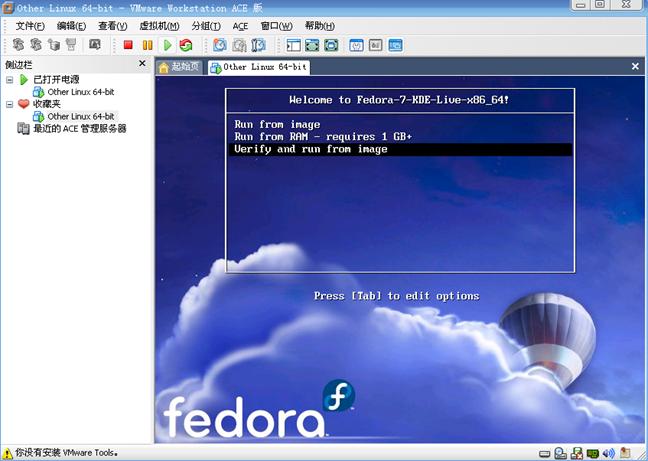Viewport: 648px width, 461px height.
Task: Click the red Power Off stop button
Action: [128, 45]
